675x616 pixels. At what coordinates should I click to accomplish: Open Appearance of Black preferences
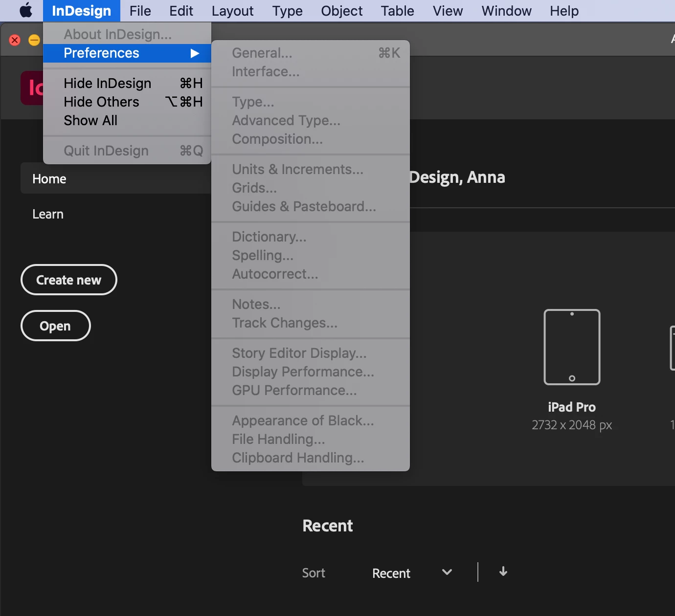(x=311, y=420)
